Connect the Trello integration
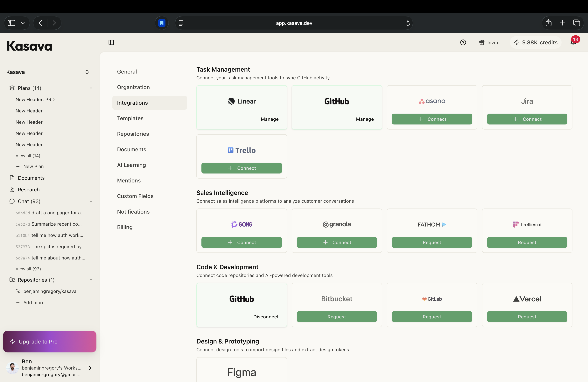 pos(242,168)
